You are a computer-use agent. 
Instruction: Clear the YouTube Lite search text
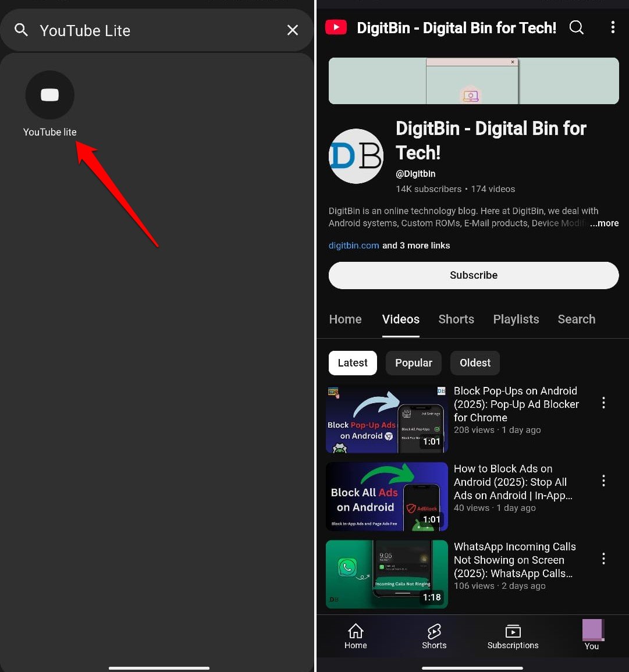pos(293,30)
